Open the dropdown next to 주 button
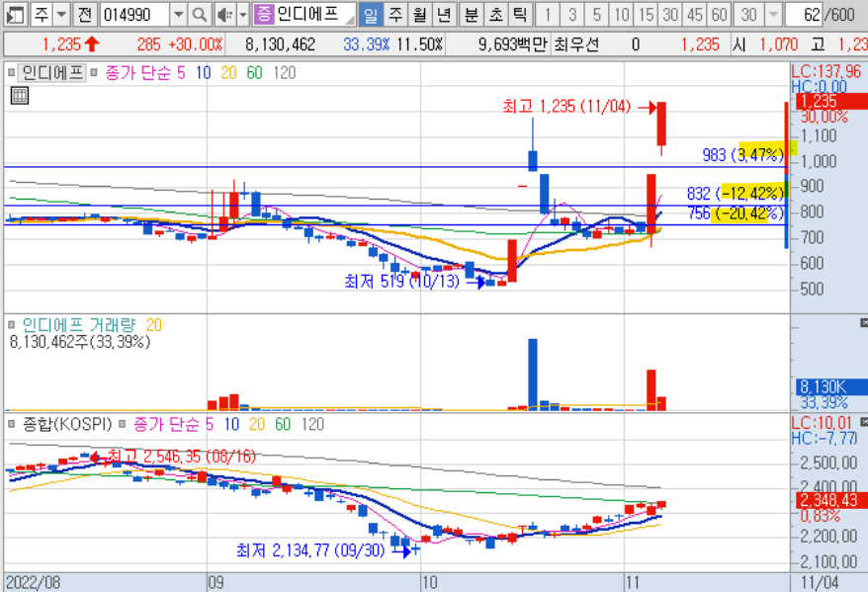This screenshot has width=868, height=592. pos(61,15)
